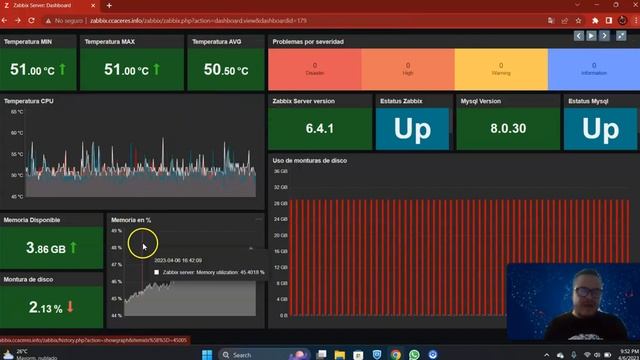Viewport: 640px width, 360px height.
Task: Open the Chrome three-dot menu
Action: pyautogui.click(x=636, y=20)
